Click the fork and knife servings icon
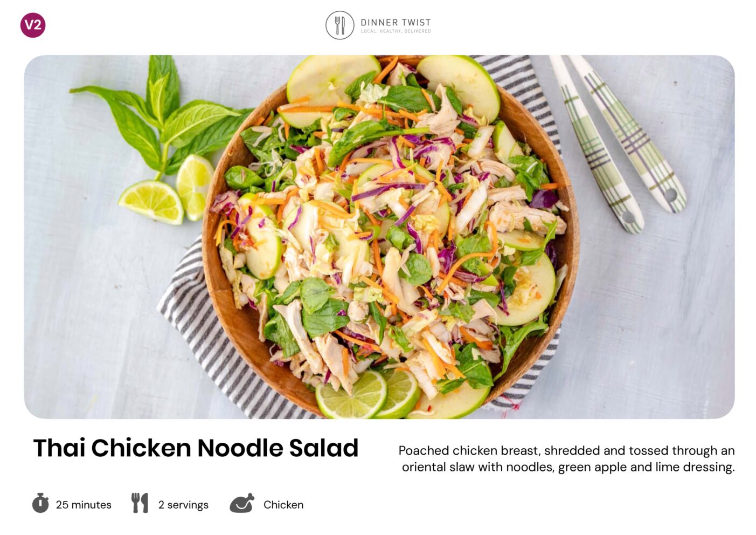Viewport: 756px width, 535px height. [140, 503]
